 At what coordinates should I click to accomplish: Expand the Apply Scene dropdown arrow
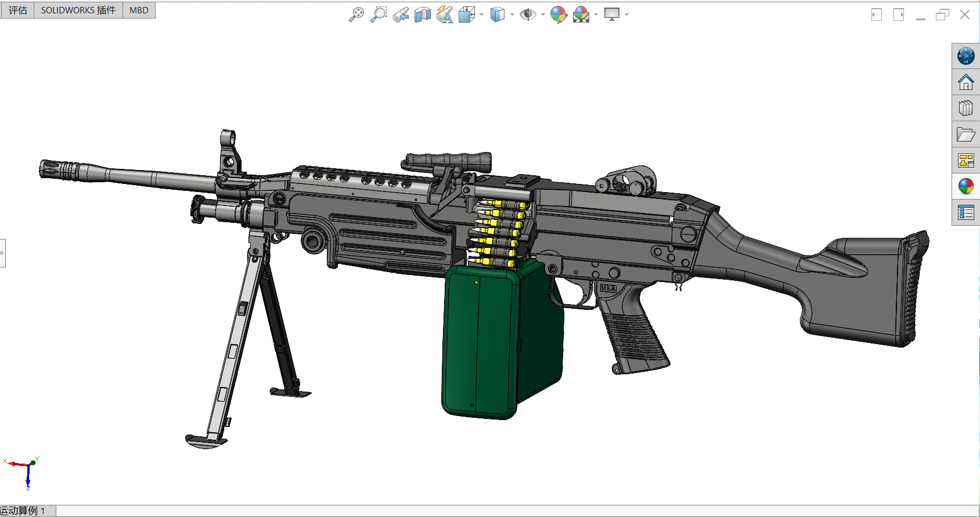click(596, 15)
